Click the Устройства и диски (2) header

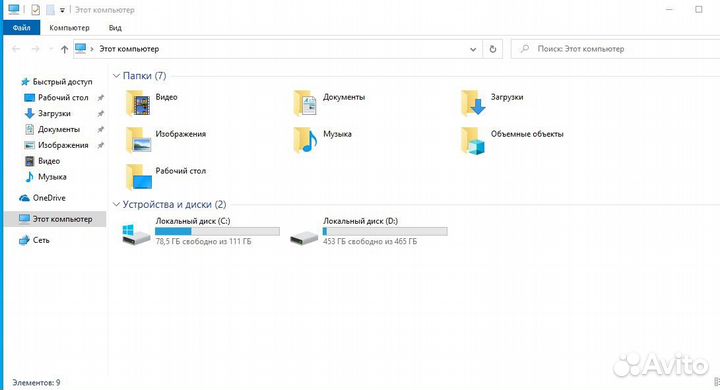click(174, 204)
